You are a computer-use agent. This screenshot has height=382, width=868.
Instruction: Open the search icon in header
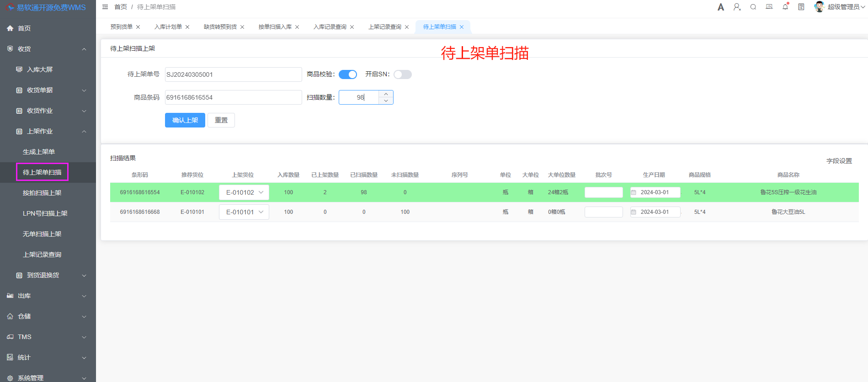coord(753,7)
